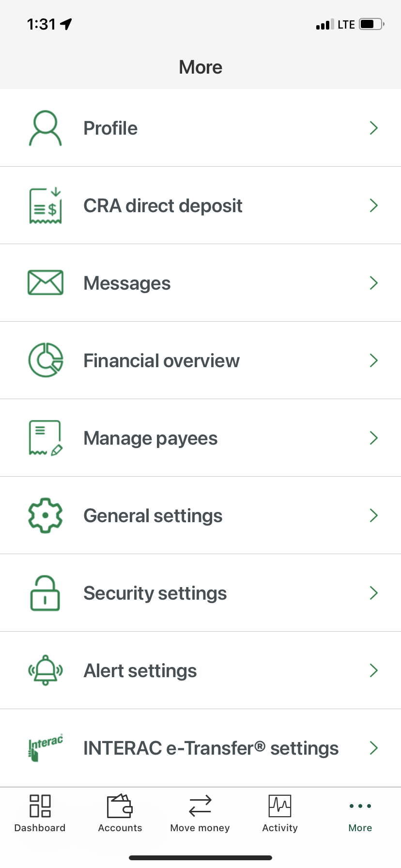Expand the Messages row chevron
The width and height of the screenshot is (401, 868).
point(373,283)
